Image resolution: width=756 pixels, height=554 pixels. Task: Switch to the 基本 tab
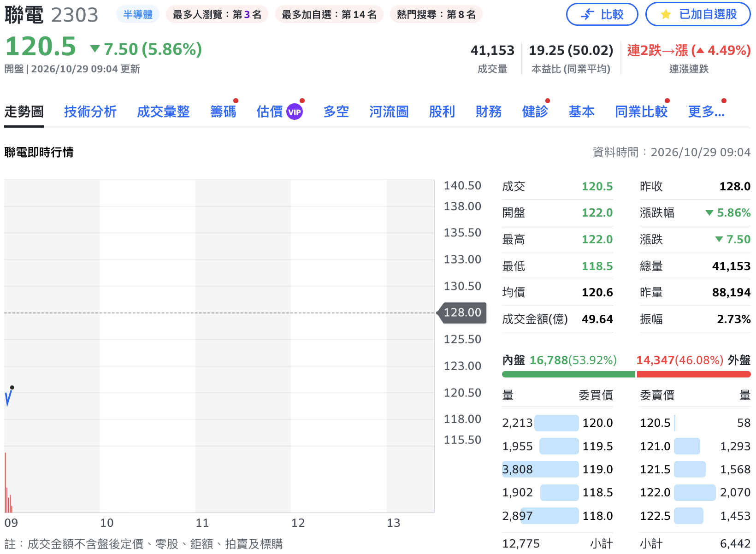pos(582,112)
